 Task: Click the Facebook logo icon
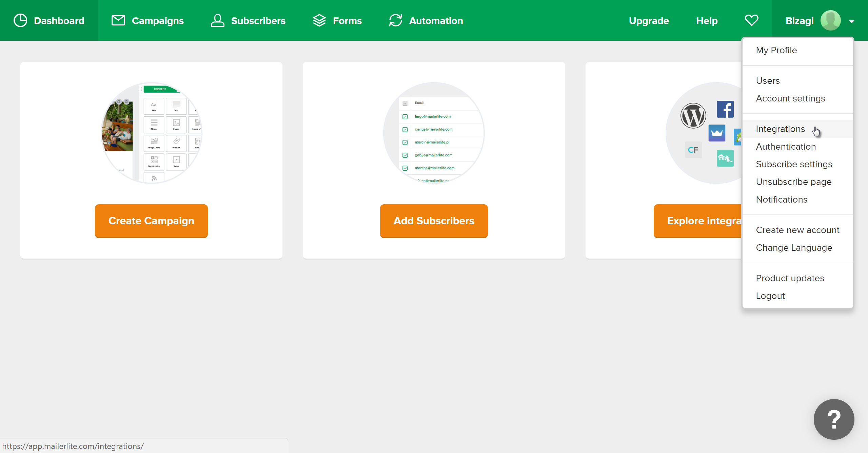(725, 109)
